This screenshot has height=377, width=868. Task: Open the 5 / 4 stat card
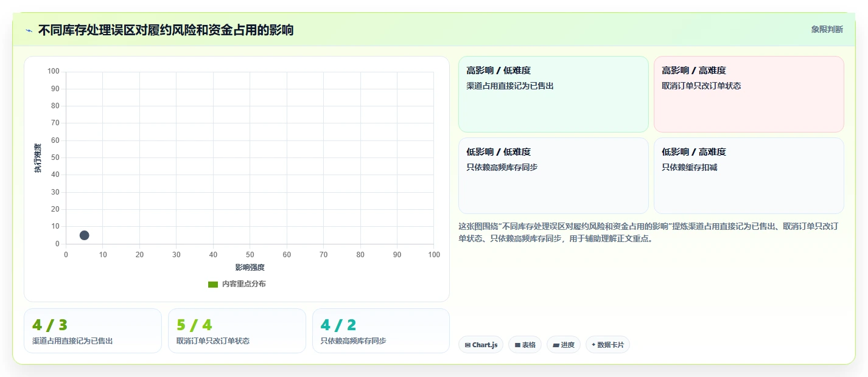pos(237,331)
